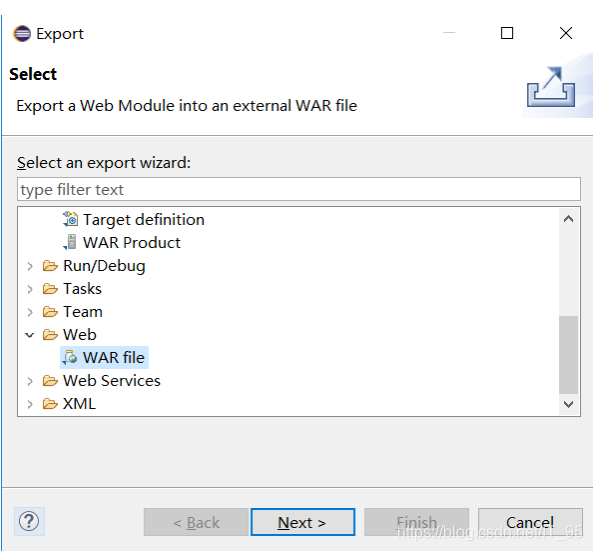Viewport: 593px width, 551px height.
Task: Select Target definition wizard entry
Action: [144, 220]
